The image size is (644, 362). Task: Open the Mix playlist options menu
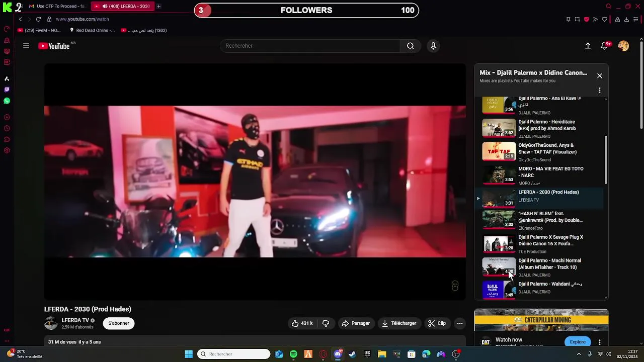coord(600,90)
